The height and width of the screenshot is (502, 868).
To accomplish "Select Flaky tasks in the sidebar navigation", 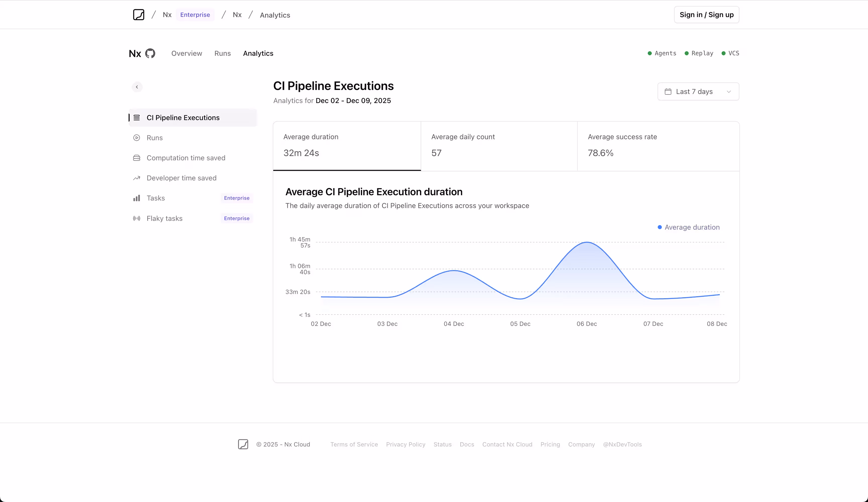I will 164,218.
